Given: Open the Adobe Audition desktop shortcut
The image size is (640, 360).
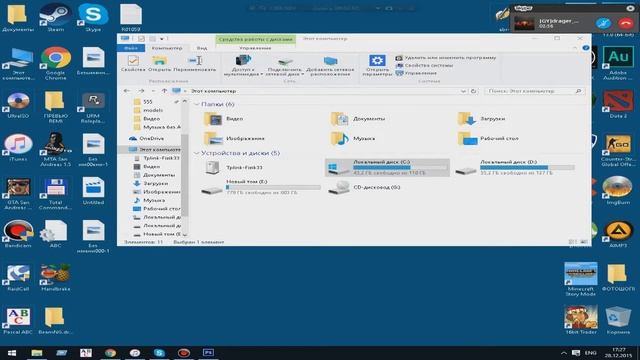Looking at the screenshot, I should (618, 63).
